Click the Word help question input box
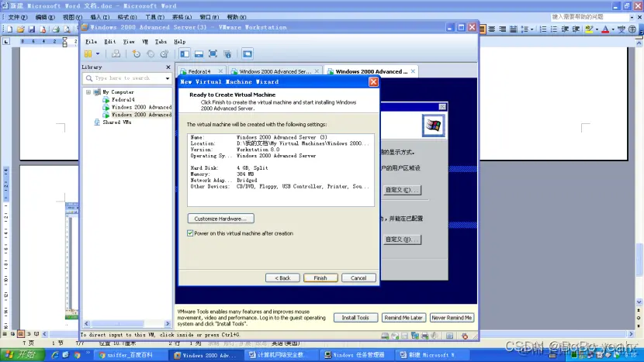Image resolution: width=644 pixels, height=362 pixels. [590, 17]
